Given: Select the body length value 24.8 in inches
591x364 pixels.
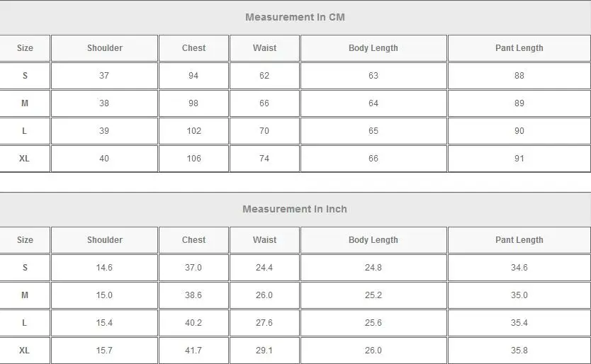Looking at the screenshot, I should pos(373,268).
